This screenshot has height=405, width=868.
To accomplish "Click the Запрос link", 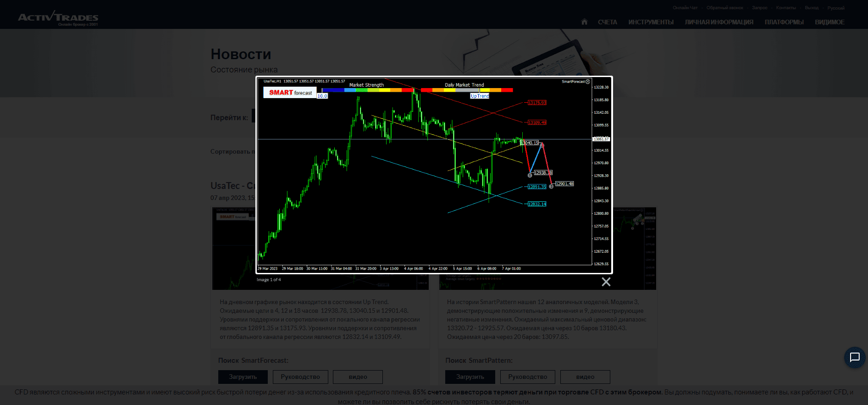I will point(760,8).
